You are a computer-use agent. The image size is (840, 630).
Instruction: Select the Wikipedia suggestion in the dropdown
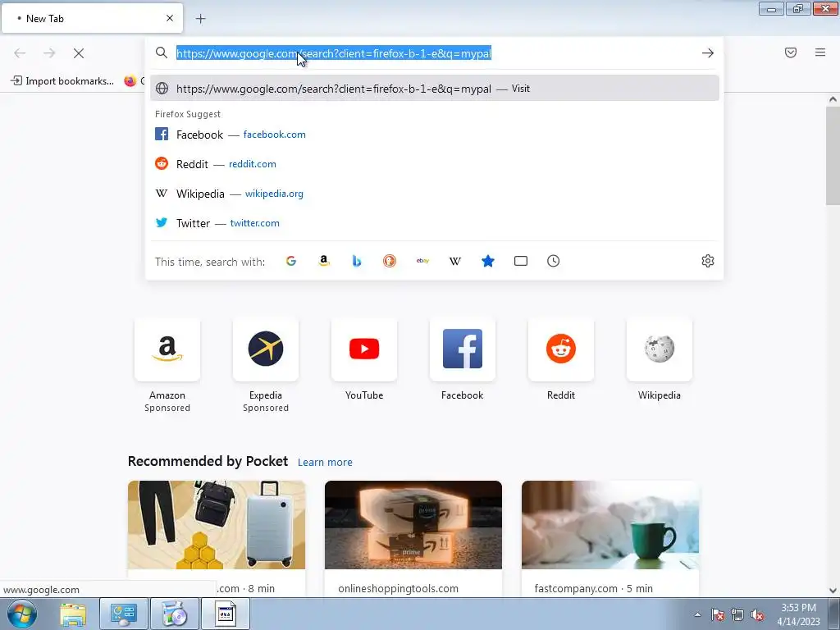(x=435, y=194)
